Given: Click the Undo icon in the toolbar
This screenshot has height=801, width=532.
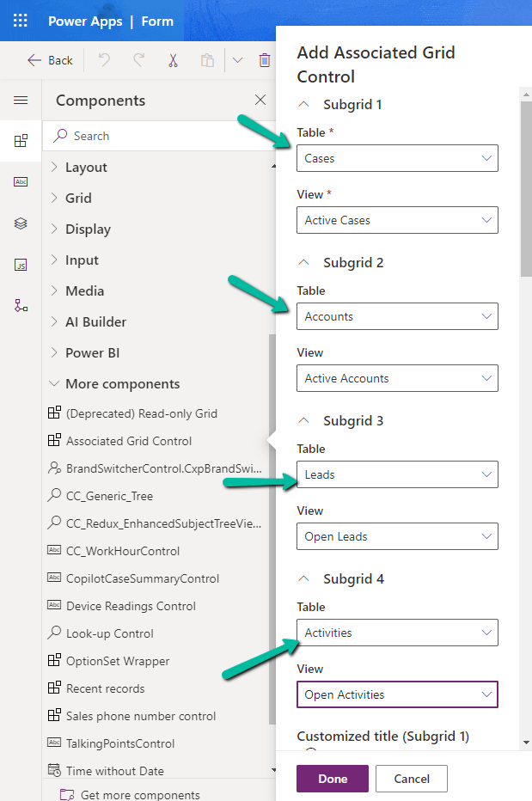Looking at the screenshot, I should [x=101, y=59].
